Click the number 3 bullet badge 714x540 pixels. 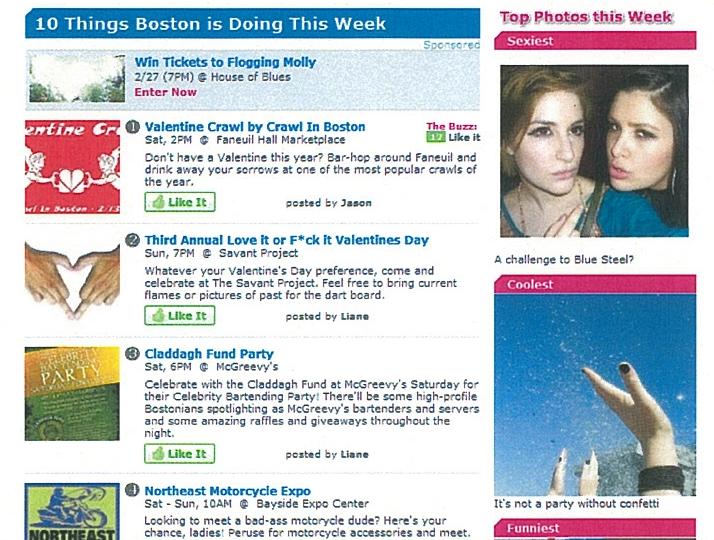[132, 354]
